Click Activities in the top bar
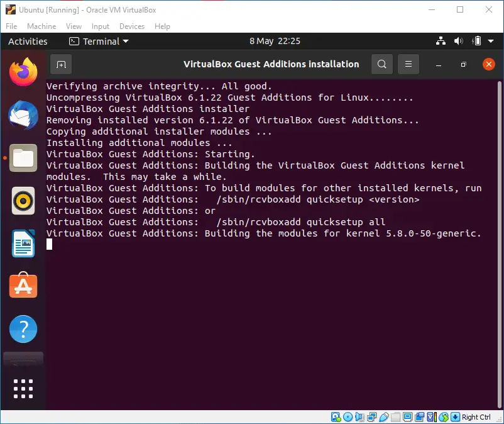 coord(28,41)
